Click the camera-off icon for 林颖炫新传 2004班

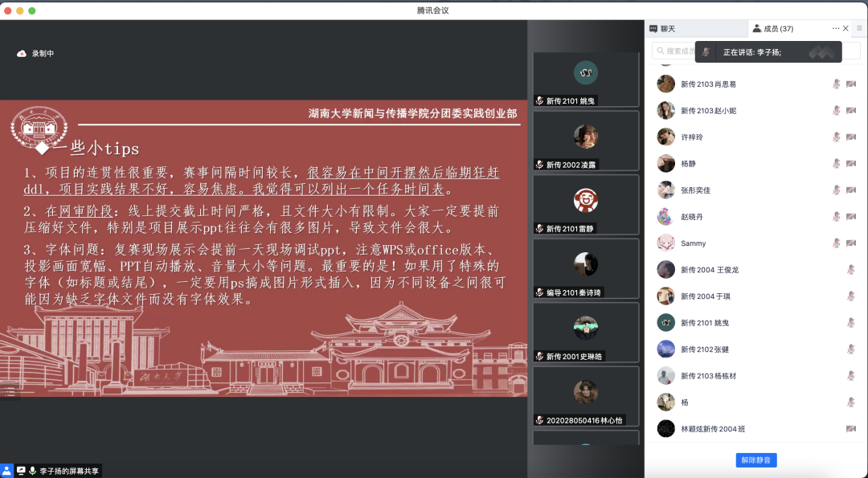851,429
